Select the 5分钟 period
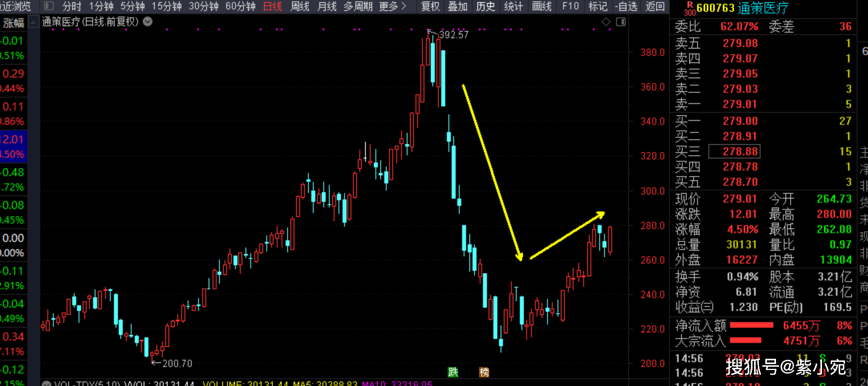Viewport: 868px width, 386px height. [132, 6]
